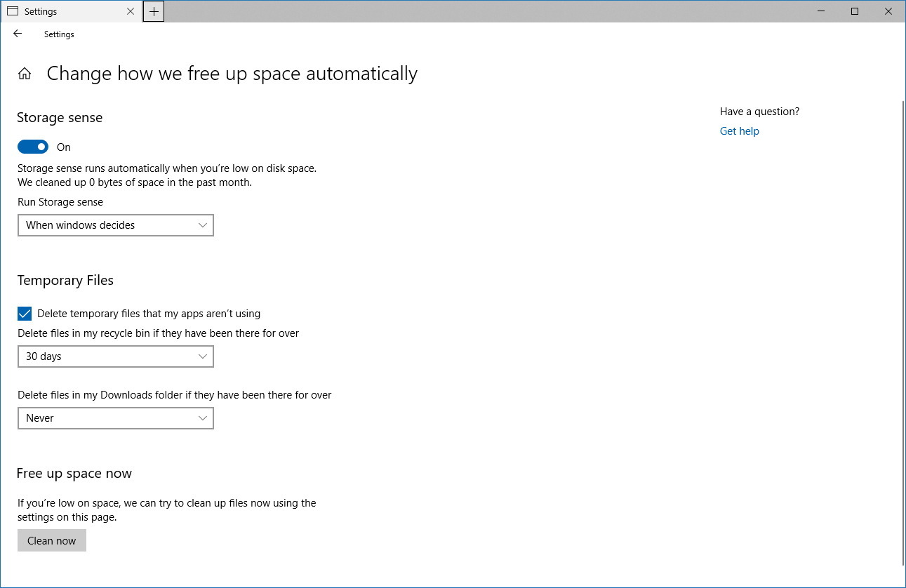This screenshot has height=588, width=906.
Task: Uncheck Delete temporary files checkbox
Action: 25,314
